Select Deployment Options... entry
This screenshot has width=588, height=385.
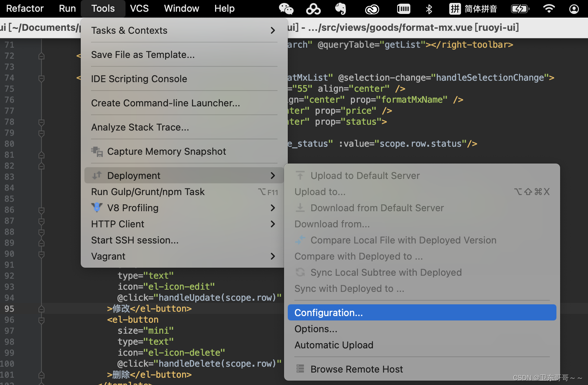316,329
